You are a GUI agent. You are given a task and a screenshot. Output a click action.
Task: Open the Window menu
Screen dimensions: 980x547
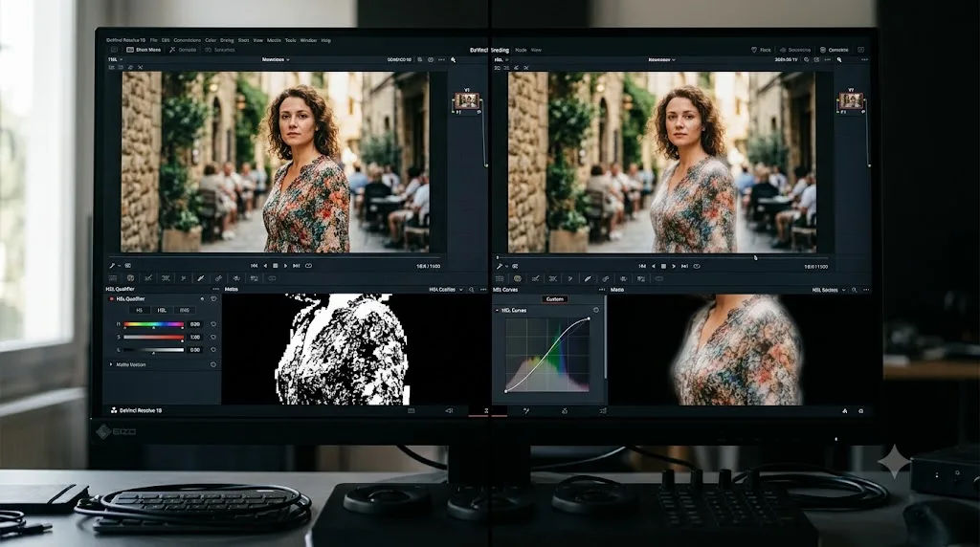tap(309, 40)
